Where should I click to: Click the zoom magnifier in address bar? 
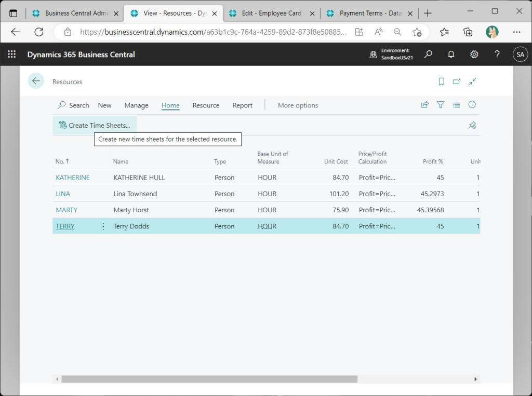(x=397, y=32)
